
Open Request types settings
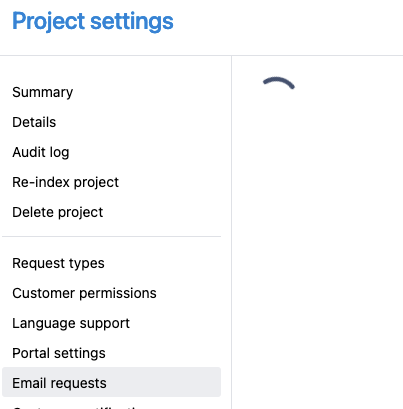[x=58, y=263]
